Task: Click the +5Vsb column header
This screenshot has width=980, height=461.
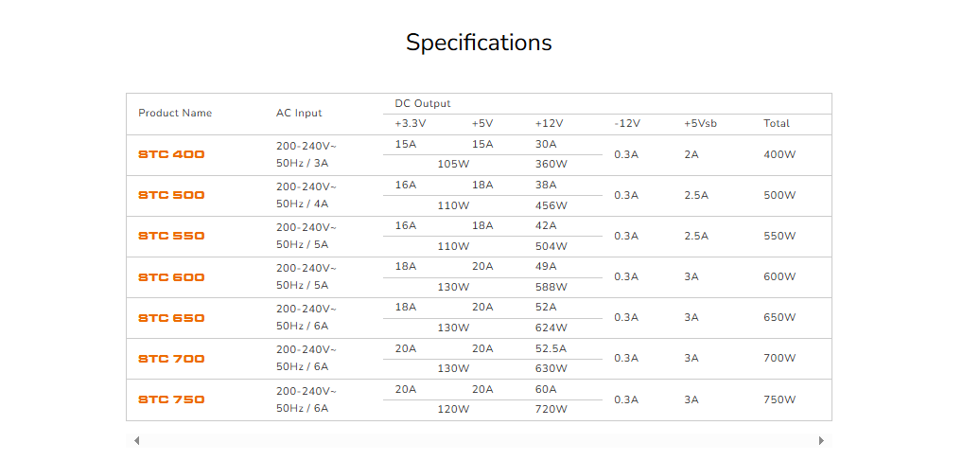Action: 700,123
